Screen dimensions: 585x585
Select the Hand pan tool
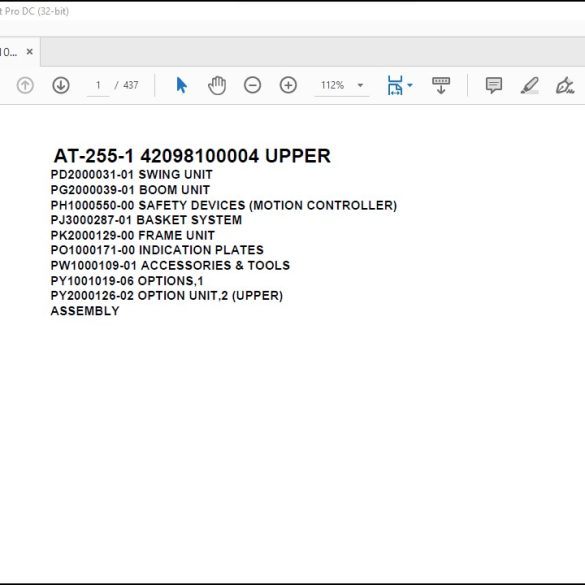coord(217,85)
